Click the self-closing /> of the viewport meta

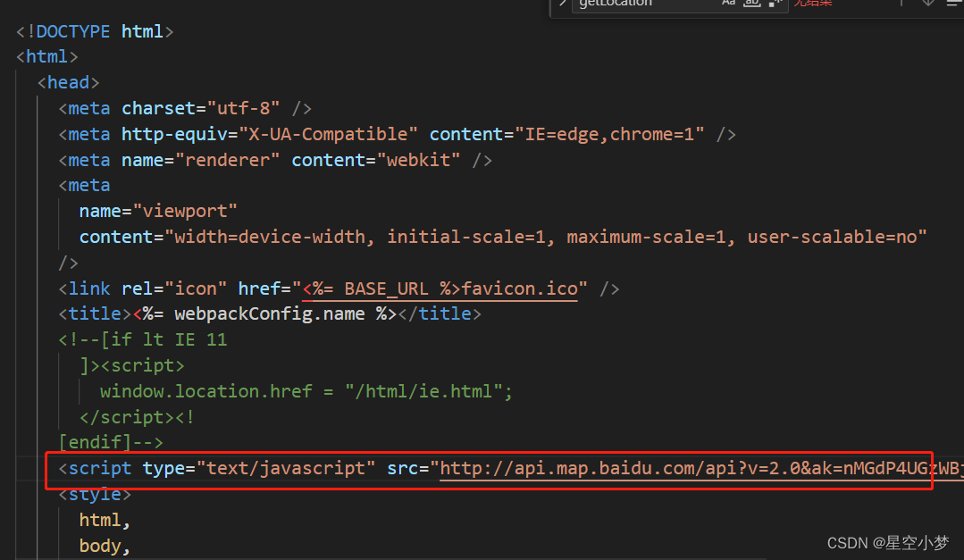tap(68, 263)
